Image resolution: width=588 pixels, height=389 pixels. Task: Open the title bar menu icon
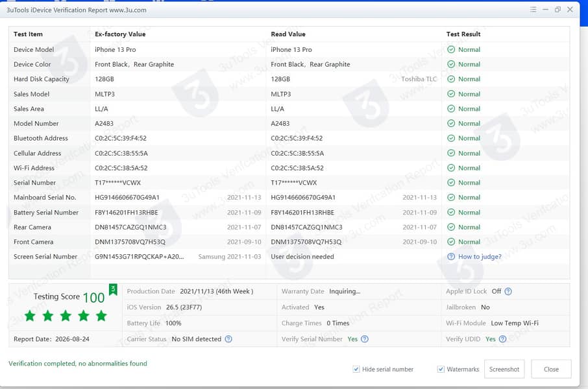point(533,9)
